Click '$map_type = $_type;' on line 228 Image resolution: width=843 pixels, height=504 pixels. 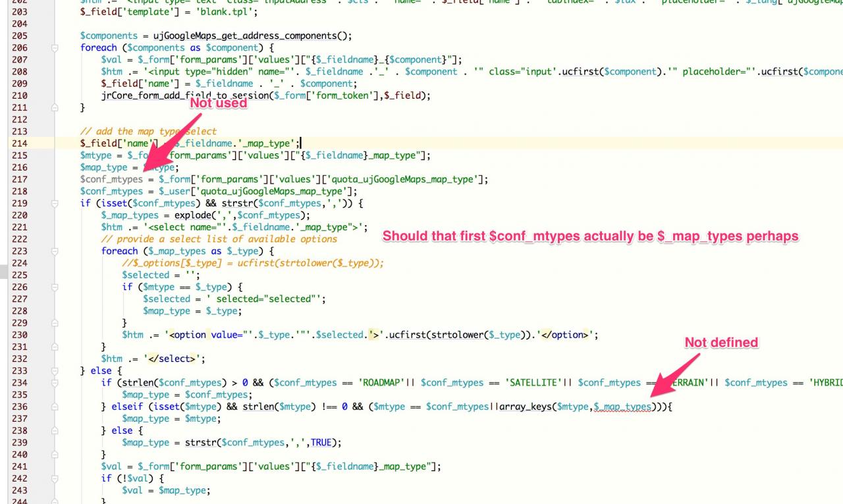(192, 311)
